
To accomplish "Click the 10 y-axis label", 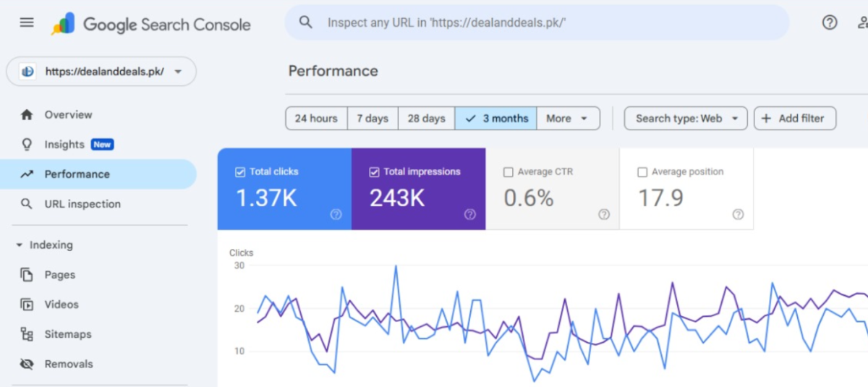I will click(239, 352).
